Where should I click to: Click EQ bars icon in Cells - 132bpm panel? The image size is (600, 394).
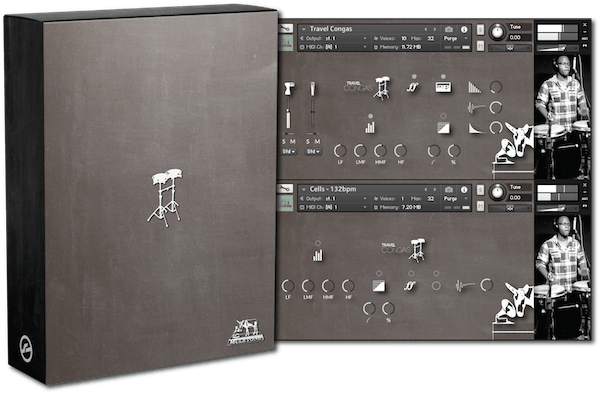318,255
